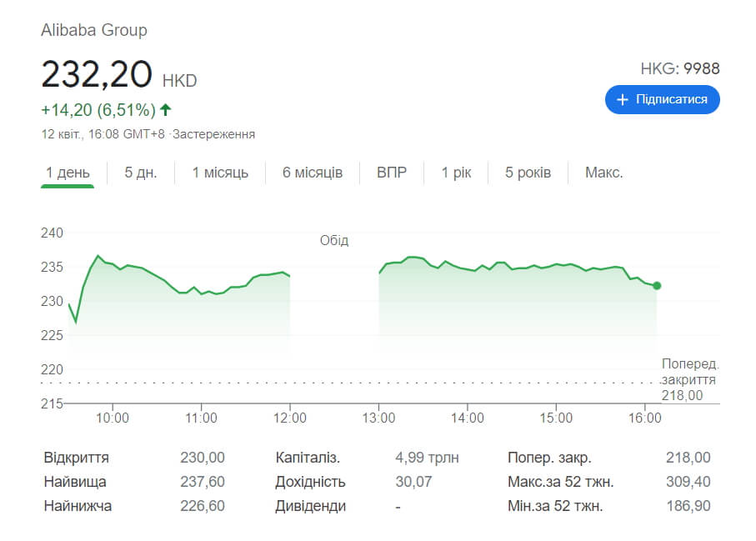Select the 6 місяців range
The image size is (756, 541).
click(x=313, y=173)
